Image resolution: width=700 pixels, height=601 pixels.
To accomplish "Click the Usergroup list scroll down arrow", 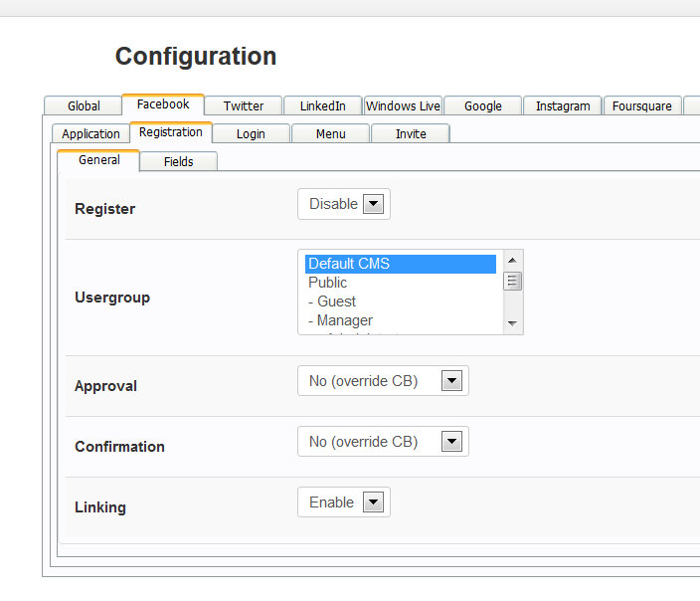I will (512, 323).
